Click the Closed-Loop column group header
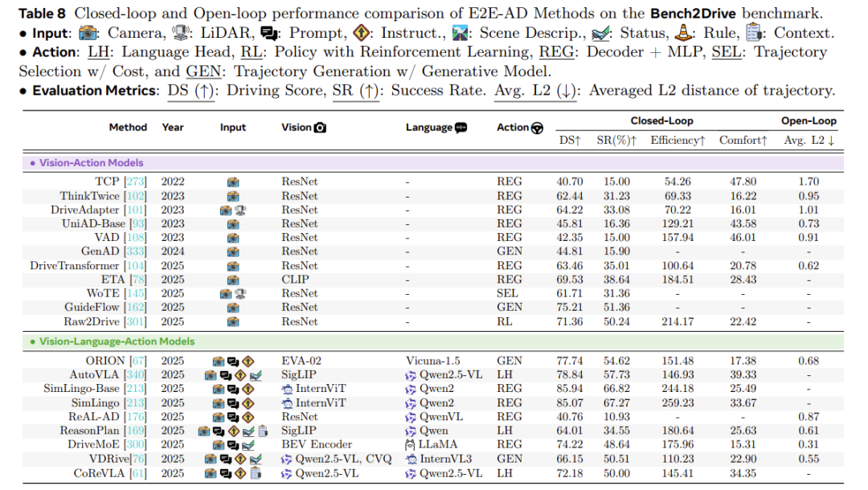 click(x=661, y=121)
